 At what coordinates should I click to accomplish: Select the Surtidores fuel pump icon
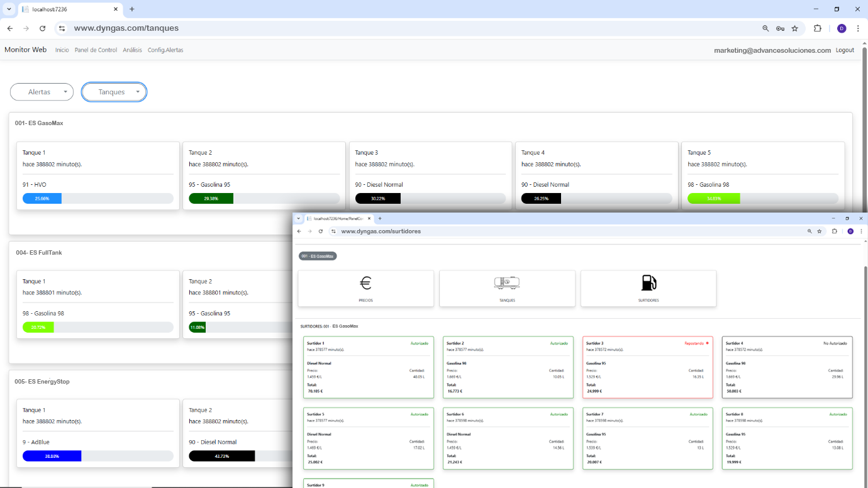pyautogui.click(x=648, y=284)
